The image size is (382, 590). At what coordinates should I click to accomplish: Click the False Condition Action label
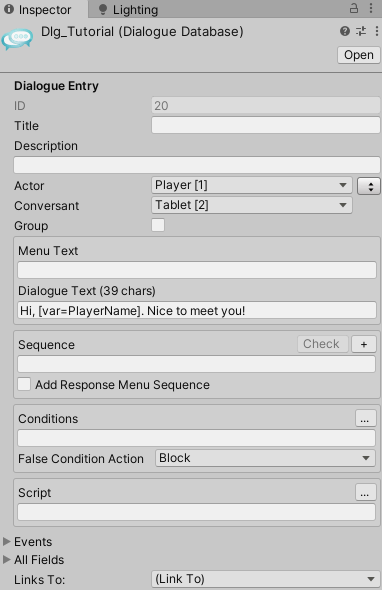pyautogui.click(x=81, y=459)
